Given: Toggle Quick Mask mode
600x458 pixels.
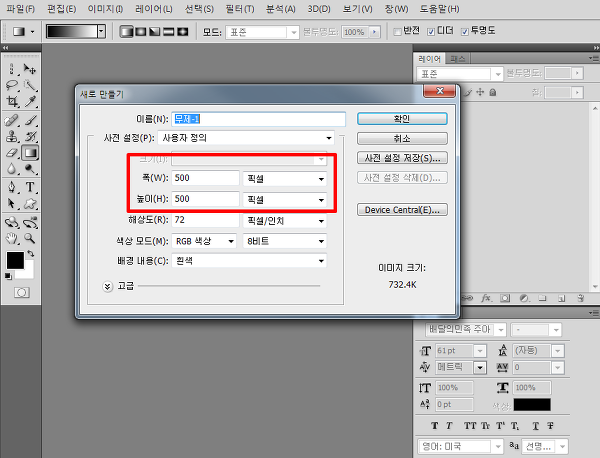Looking at the screenshot, I should coord(21,293).
